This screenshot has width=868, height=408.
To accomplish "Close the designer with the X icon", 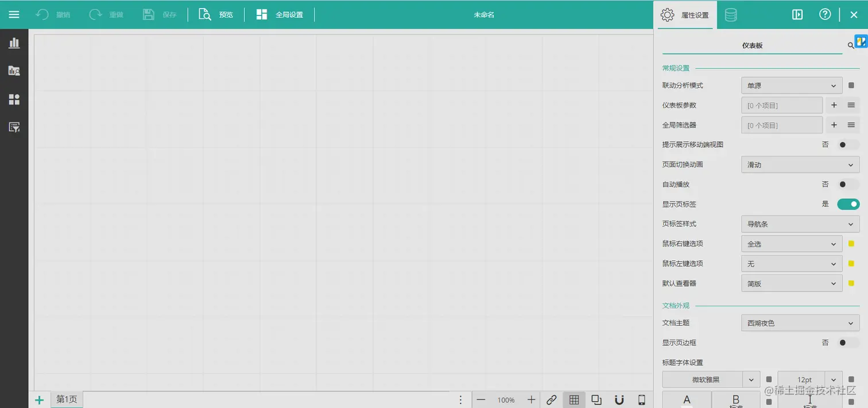I will (x=854, y=15).
